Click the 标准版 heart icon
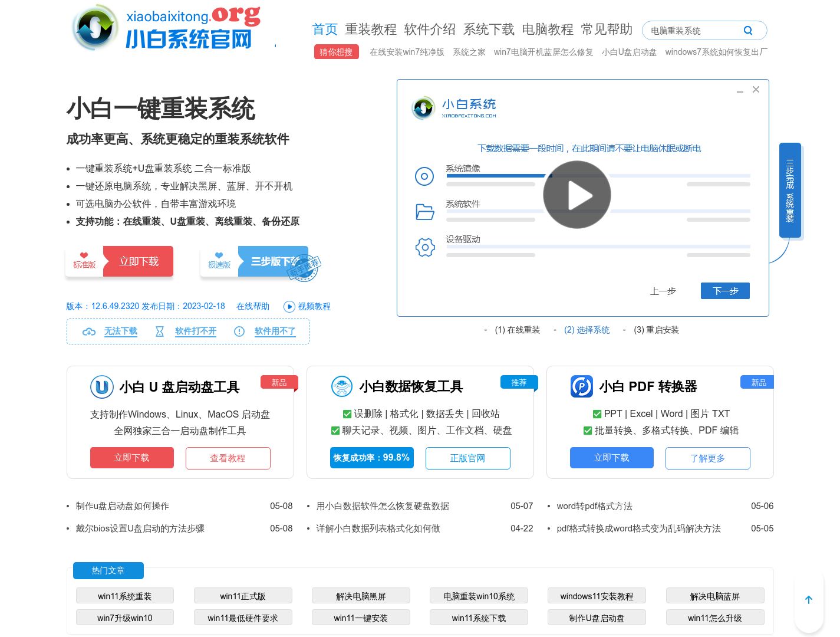The height and width of the screenshot is (637, 840). pyautogui.click(x=84, y=255)
